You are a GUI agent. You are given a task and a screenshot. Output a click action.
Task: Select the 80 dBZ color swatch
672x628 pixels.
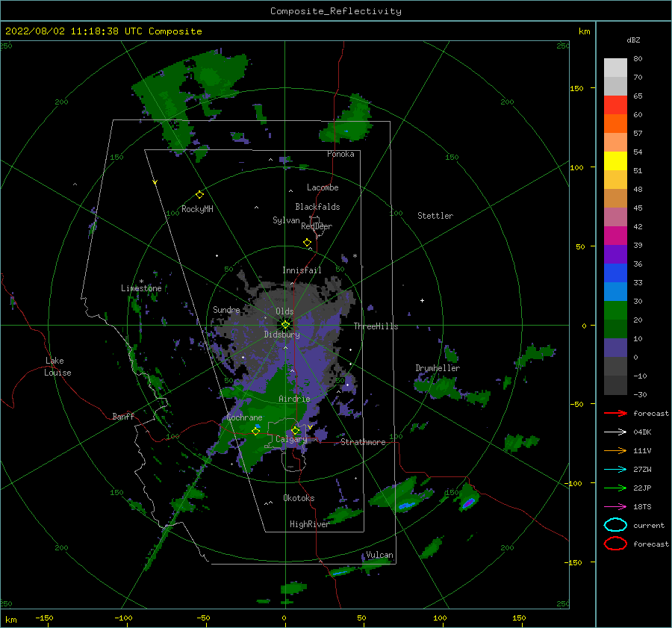615,67
